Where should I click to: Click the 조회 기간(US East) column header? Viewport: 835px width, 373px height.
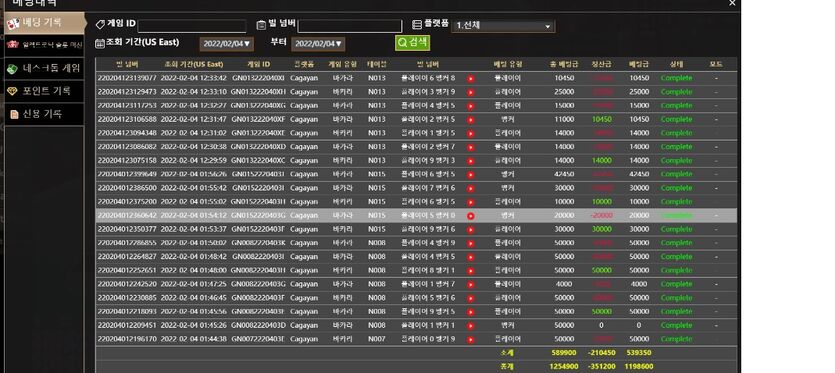(194, 64)
